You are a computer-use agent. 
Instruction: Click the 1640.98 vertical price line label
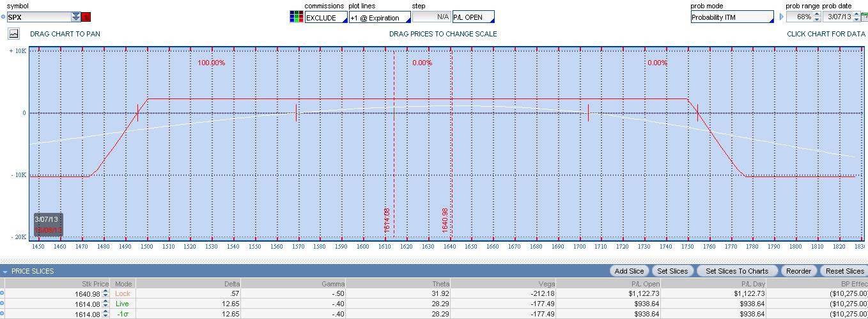coord(445,219)
